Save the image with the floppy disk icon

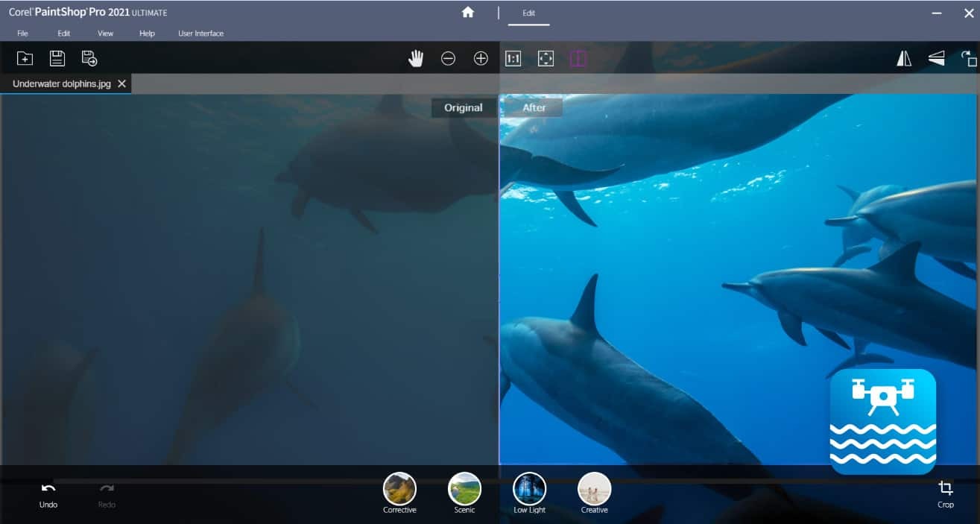pos(57,59)
